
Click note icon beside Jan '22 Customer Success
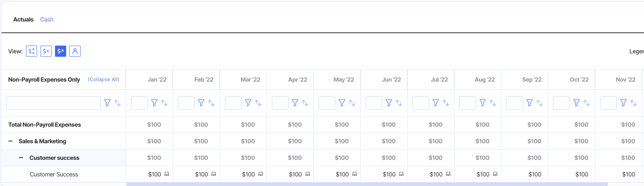point(167,174)
